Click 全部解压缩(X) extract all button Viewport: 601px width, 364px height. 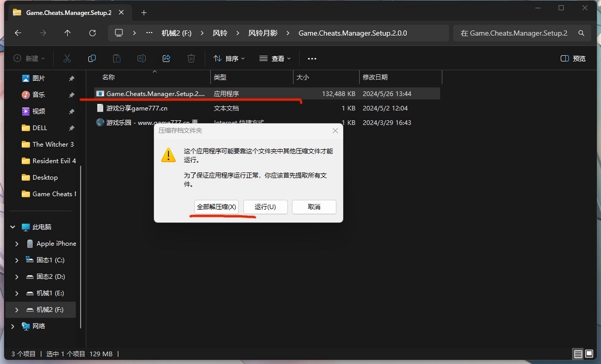[x=217, y=207]
